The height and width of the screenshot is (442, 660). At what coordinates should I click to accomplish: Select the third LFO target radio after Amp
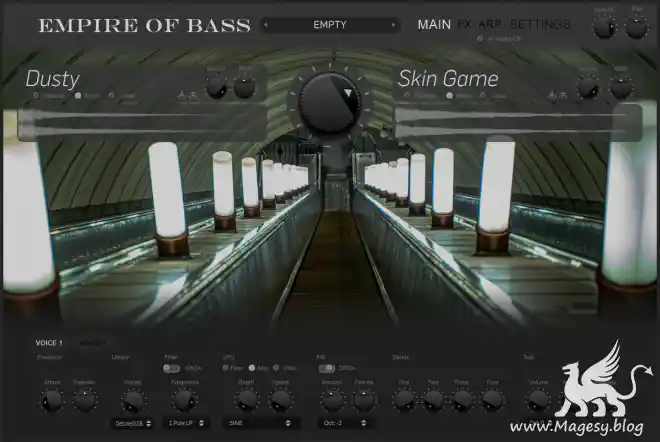[276, 368]
